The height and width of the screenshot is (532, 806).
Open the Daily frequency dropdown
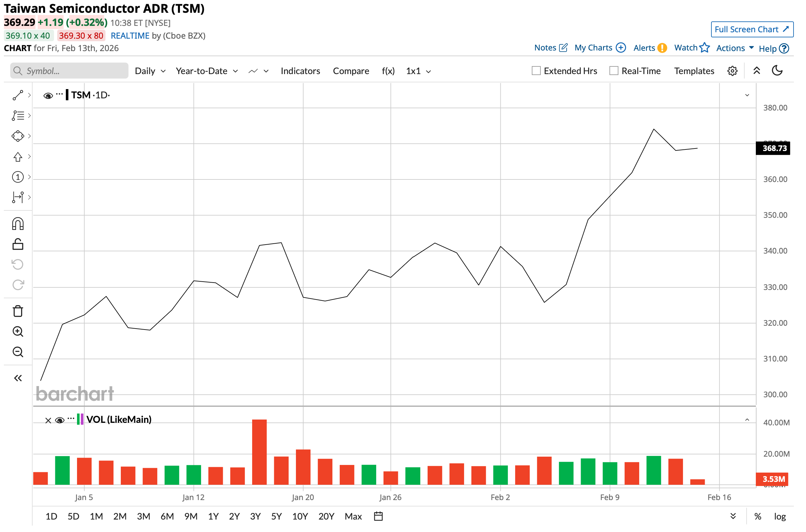[150, 71]
